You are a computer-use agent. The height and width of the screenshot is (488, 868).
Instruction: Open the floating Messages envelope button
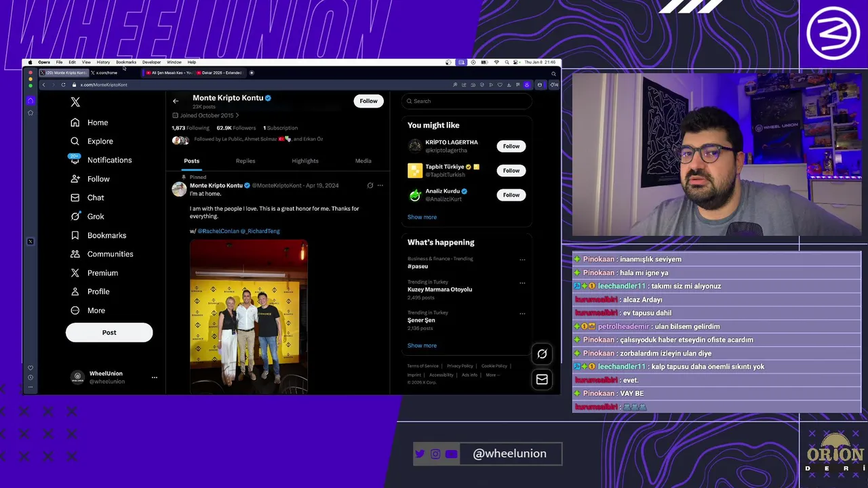(542, 380)
